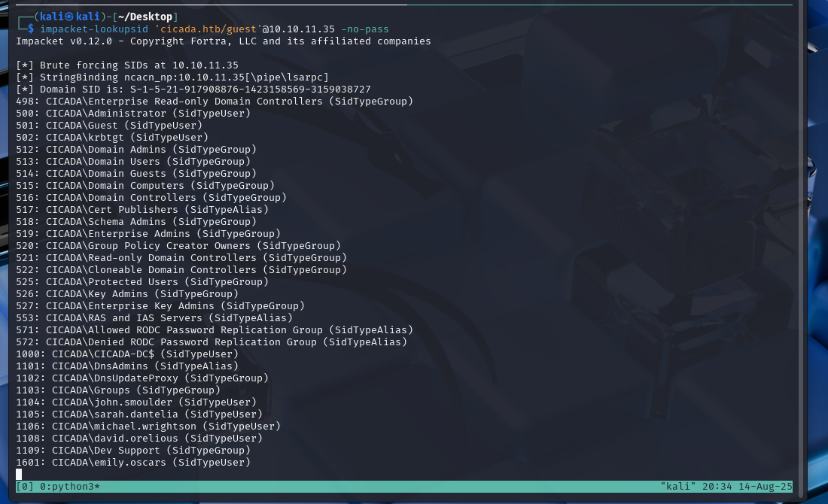828x504 pixels.
Task: Click the impacket-lookupsid command line
Action: coord(214,29)
